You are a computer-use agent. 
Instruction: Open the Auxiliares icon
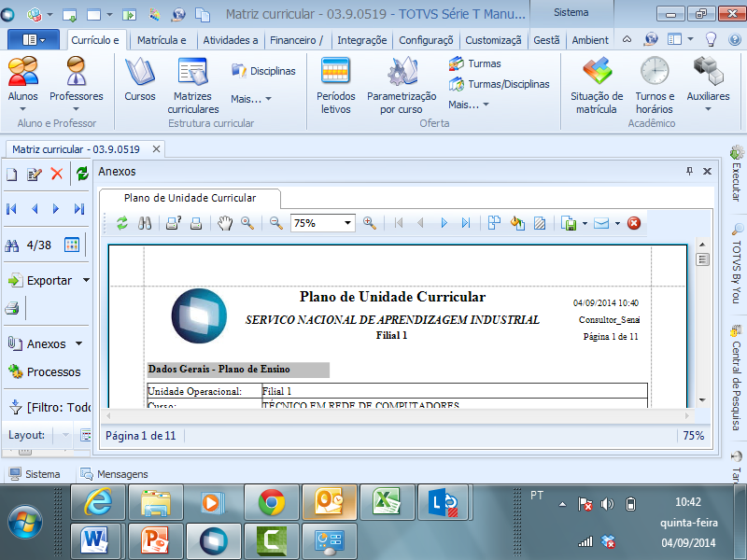[708, 78]
